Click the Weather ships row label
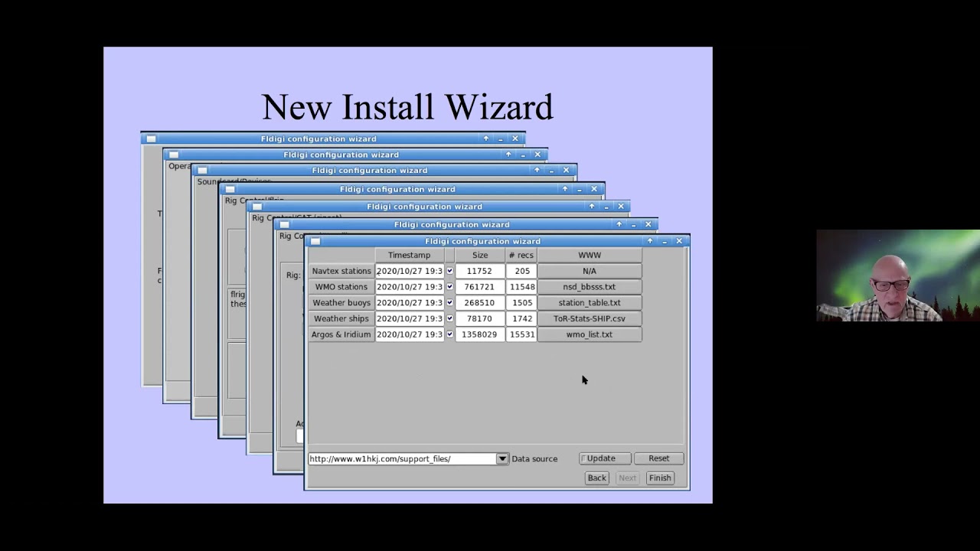 (x=341, y=318)
